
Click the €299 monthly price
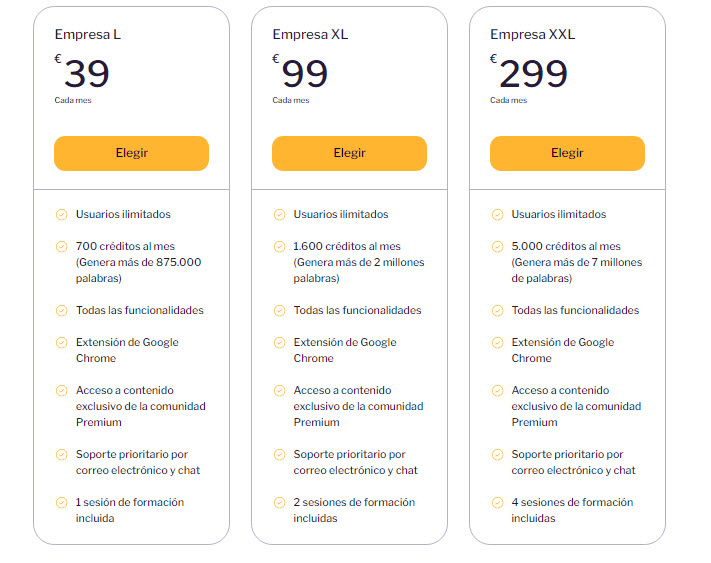point(532,74)
